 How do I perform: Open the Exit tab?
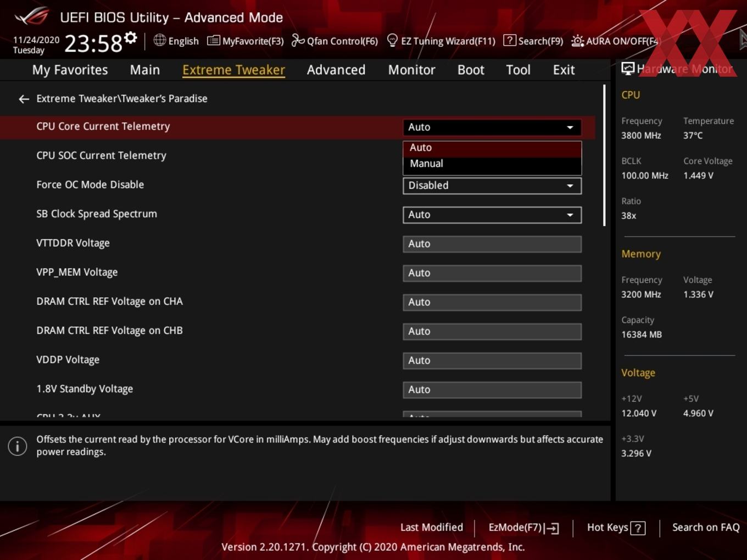[564, 70]
